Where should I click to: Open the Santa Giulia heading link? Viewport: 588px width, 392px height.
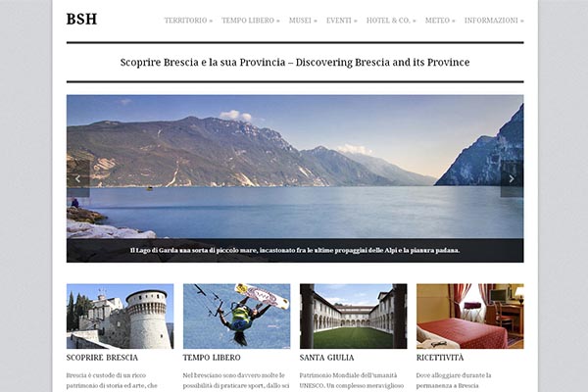click(326, 358)
